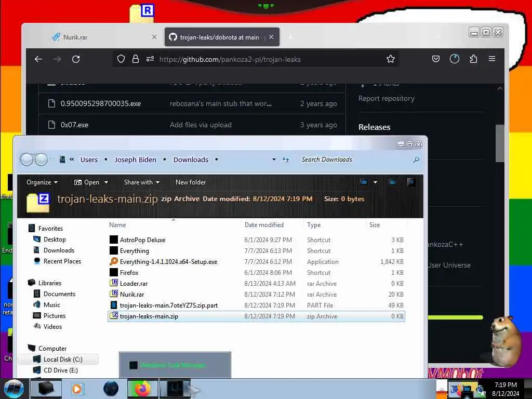Open 0x07.exe file on GitHub
532x399 pixels.
click(x=74, y=125)
